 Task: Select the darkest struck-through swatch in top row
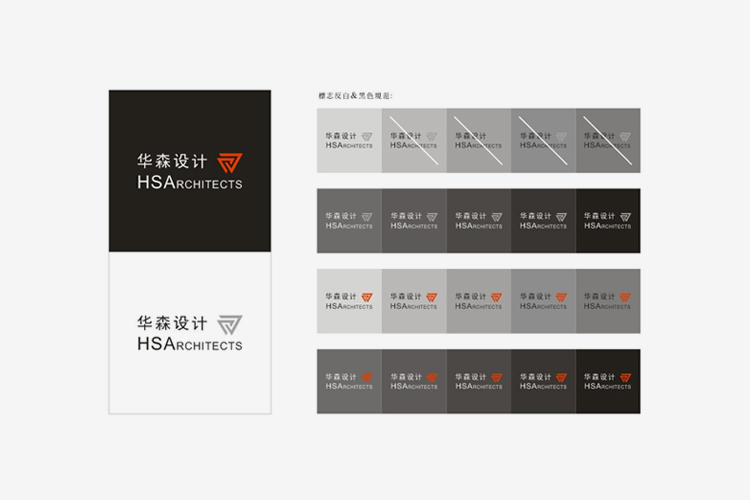[x=608, y=140]
